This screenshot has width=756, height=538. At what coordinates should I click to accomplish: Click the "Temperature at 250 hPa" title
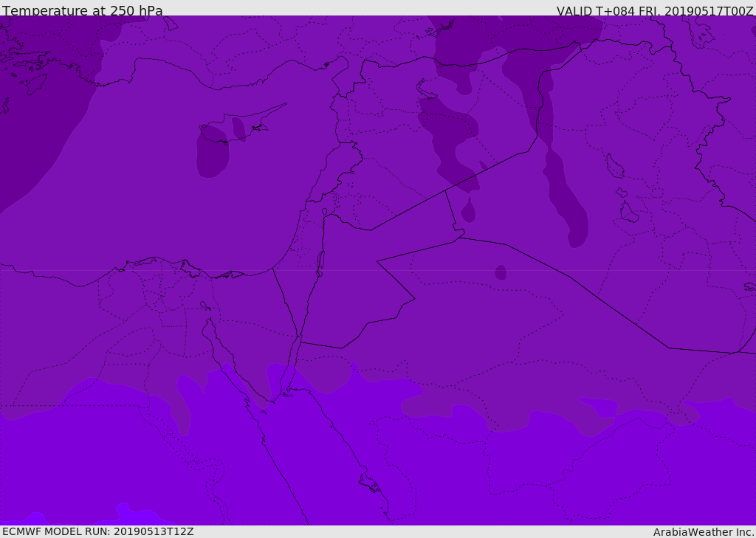83,10
